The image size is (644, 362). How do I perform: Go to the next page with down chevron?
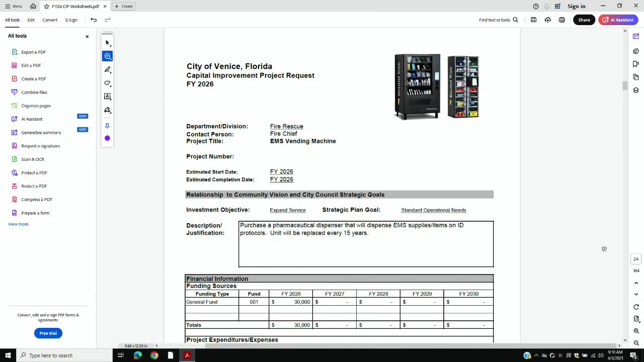[636, 295]
